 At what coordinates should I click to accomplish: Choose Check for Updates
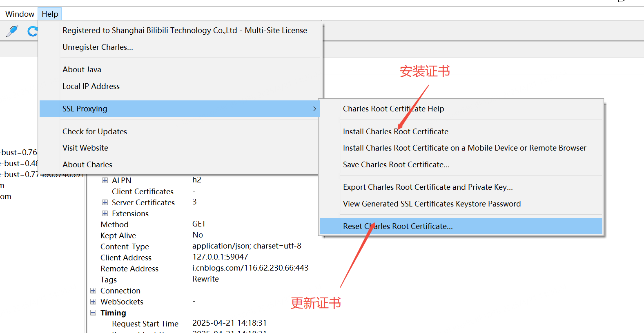[95, 131]
